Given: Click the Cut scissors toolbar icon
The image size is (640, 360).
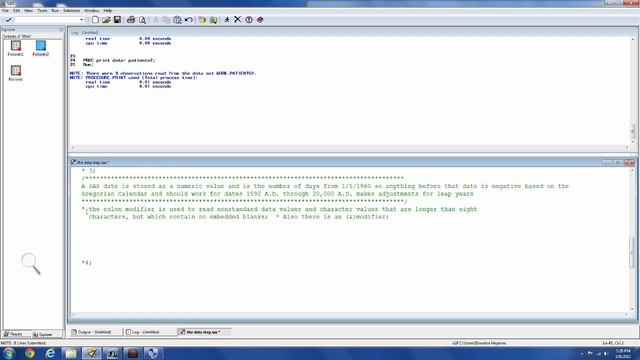Looking at the screenshot, I should [x=156, y=20].
